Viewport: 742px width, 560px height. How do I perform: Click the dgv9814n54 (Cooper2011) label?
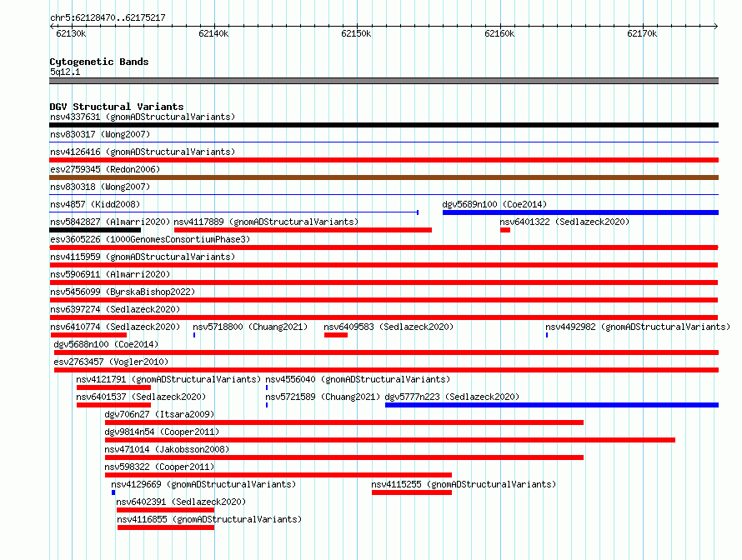(162, 432)
